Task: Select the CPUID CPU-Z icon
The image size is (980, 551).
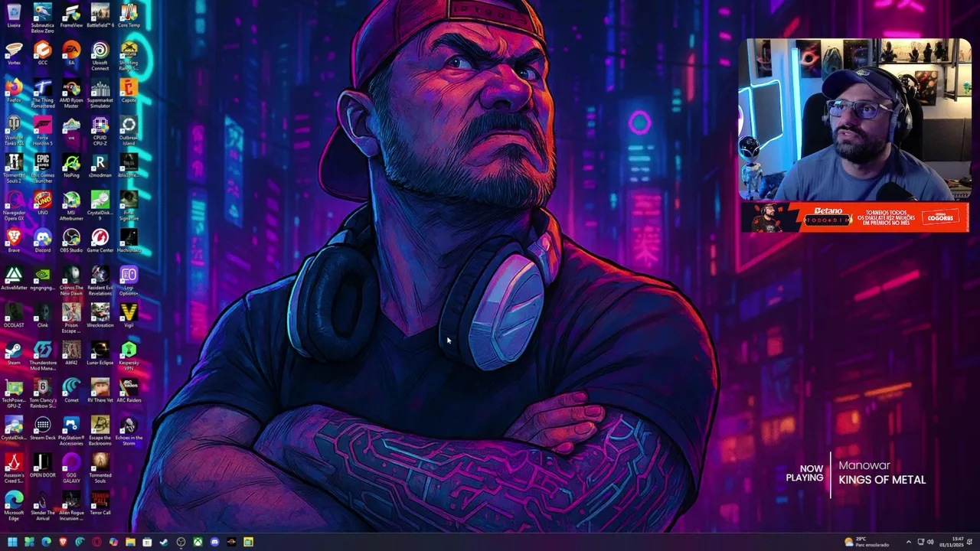Action: tap(100, 130)
